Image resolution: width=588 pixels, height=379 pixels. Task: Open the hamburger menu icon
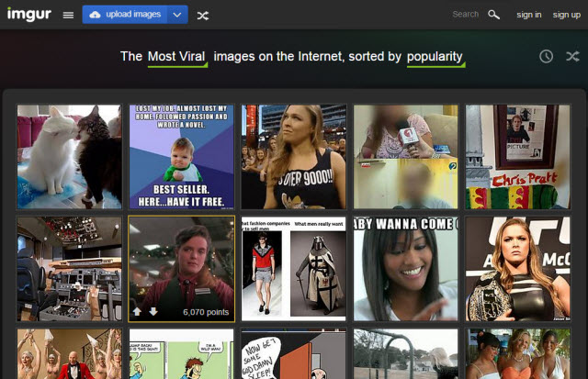click(x=68, y=15)
